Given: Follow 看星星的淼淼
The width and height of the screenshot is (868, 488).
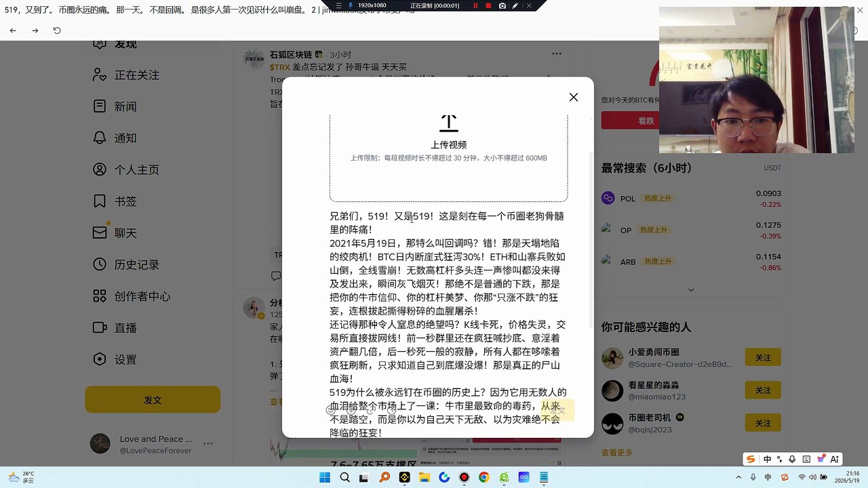Looking at the screenshot, I should pyautogui.click(x=763, y=390).
